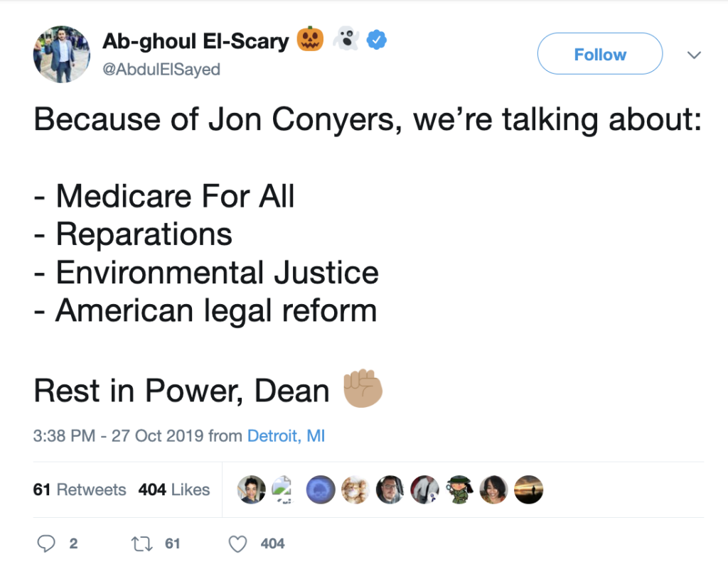728x579 pixels.
Task: Click the retweet arrows icon
Action: coord(142,543)
